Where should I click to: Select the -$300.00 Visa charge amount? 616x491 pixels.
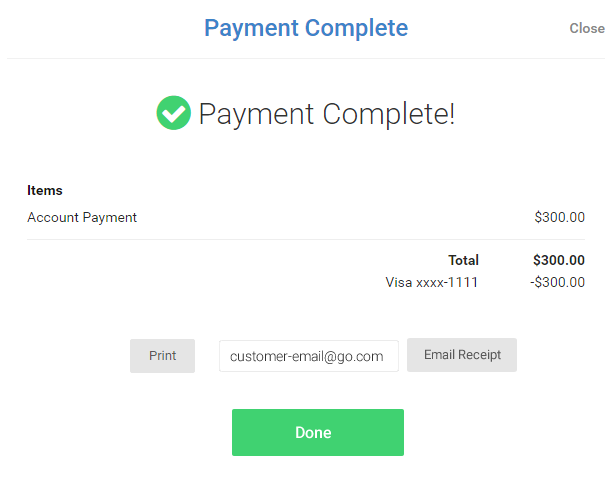coord(557,282)
